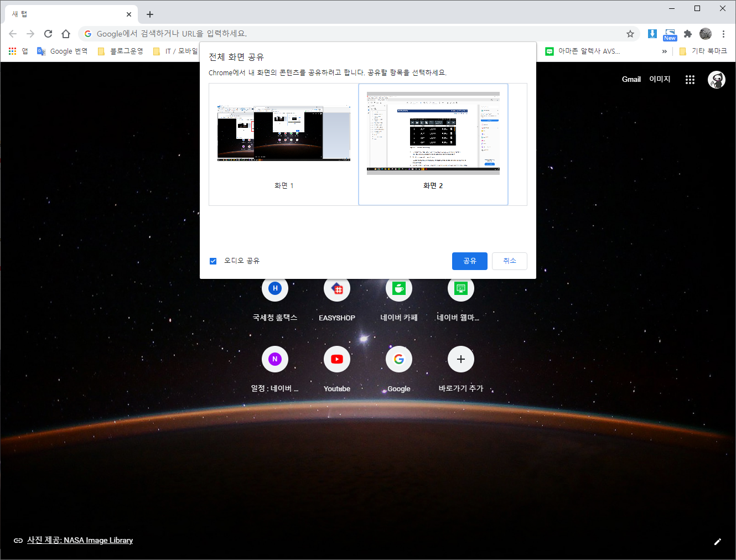Open the 블로그운영 bookmark folder
The width and height of the screenshot is (736, 560).
(121, 51)
